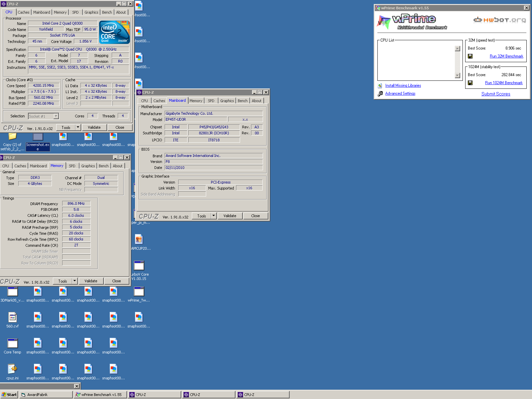This screenshot has height=399, width=532.
Task: Click the title bar icon of the Memory CPU-Z window
Action: pyautogui.click(x=1, y=158)
